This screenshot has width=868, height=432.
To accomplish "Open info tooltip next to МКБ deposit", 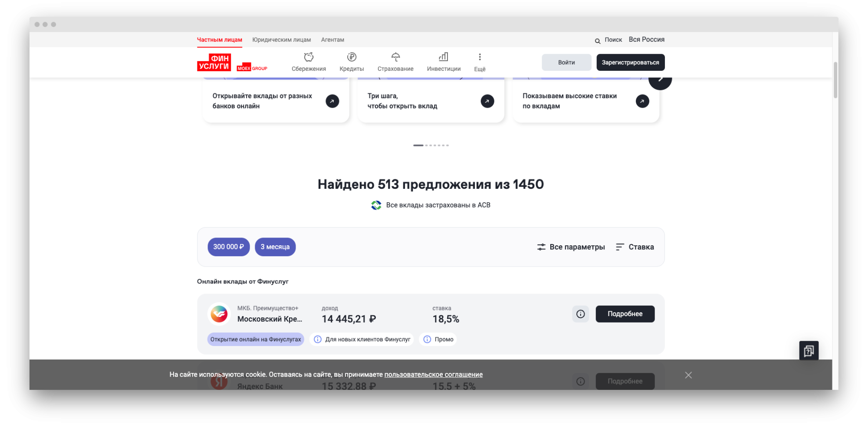I will tap(580, 314).
